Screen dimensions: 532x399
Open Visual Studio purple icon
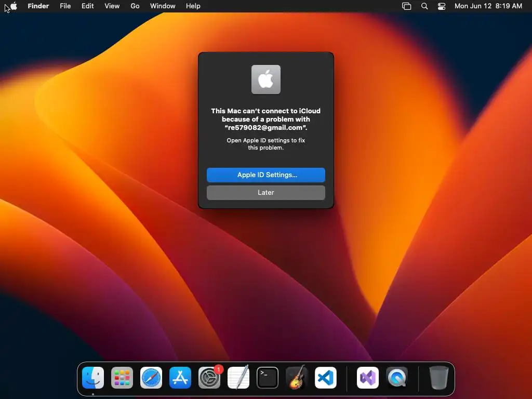pos(368,378)
